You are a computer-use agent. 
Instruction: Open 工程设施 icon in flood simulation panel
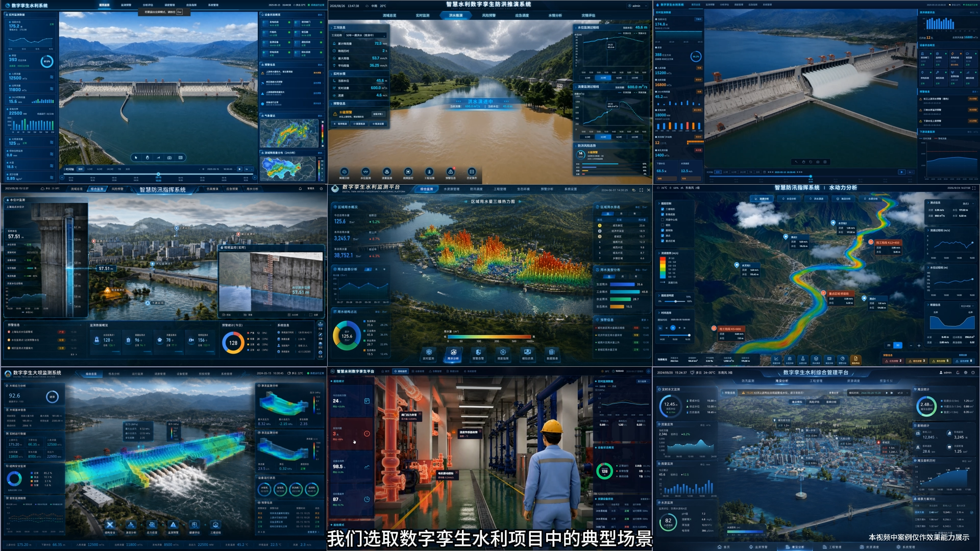429,172
